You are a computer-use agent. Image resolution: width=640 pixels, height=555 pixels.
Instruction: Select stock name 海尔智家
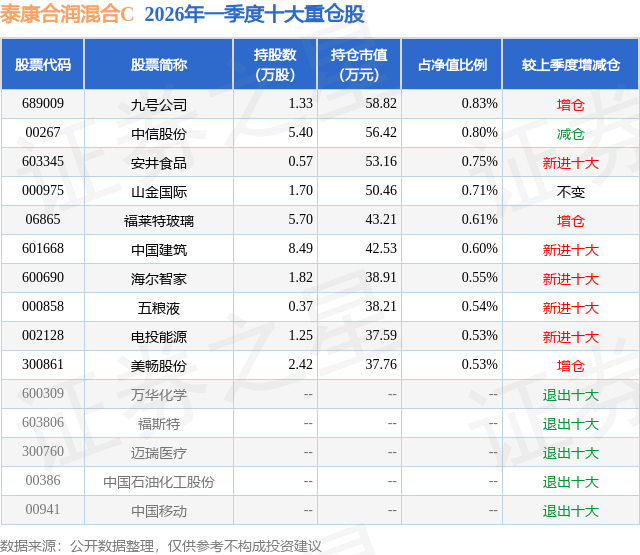point(159,279)
